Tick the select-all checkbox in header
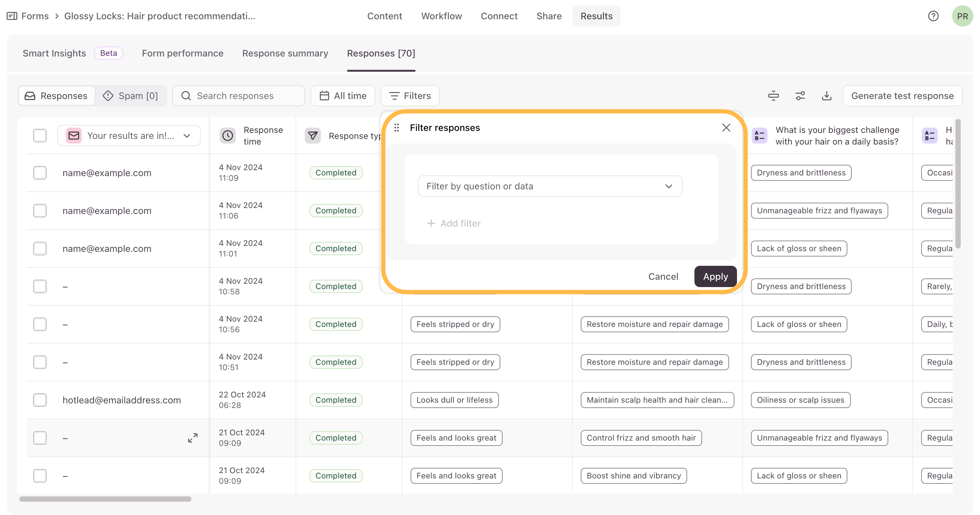The image size is (980, 515). pos(40,136)
